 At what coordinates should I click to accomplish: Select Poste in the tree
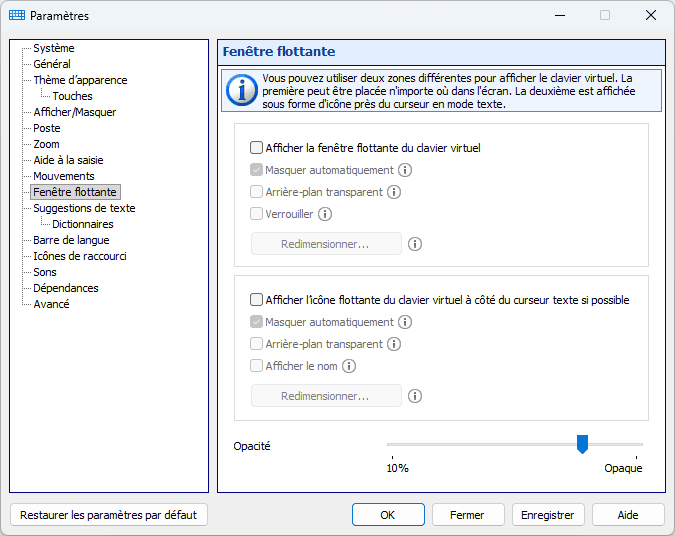coord(46,128)
